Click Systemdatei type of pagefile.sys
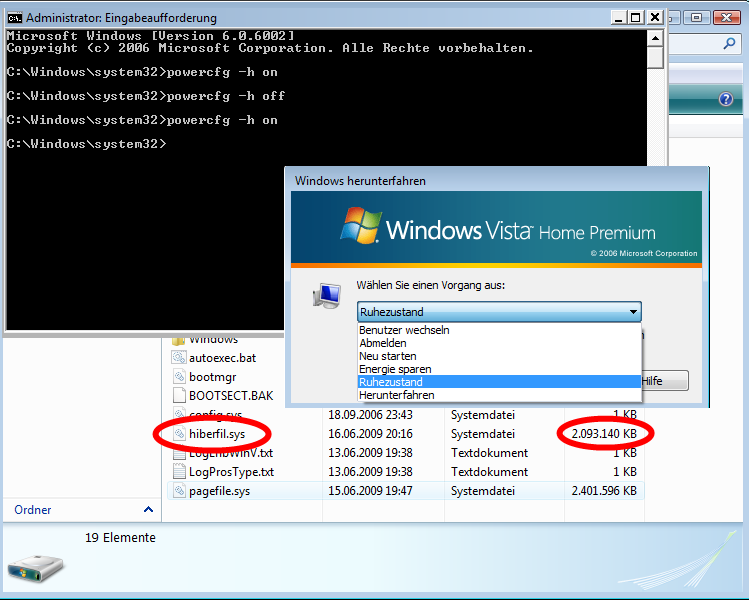This screenshot has width=749, height=600. (482, 491)
